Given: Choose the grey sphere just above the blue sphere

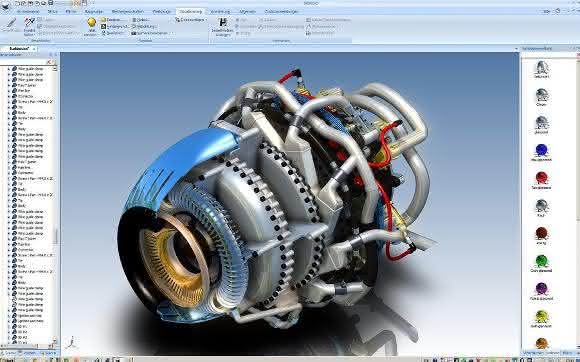Looking at the screenshot, I should 541,122.
